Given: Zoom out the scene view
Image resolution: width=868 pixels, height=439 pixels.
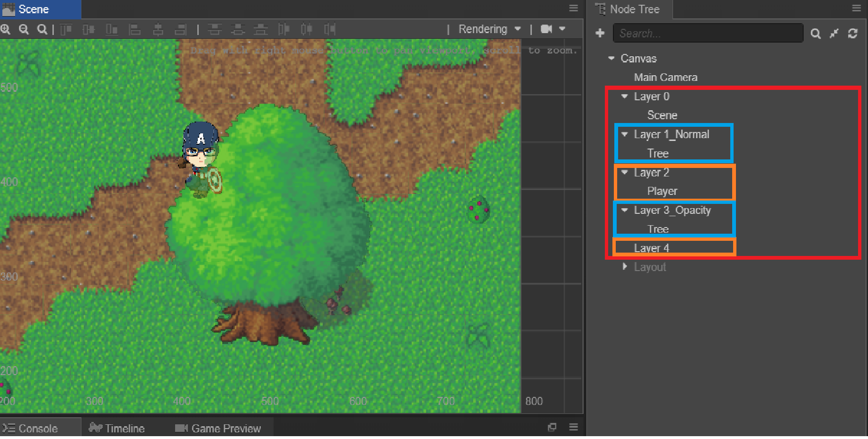Looking at the screenshot, I should click(24, 29).
